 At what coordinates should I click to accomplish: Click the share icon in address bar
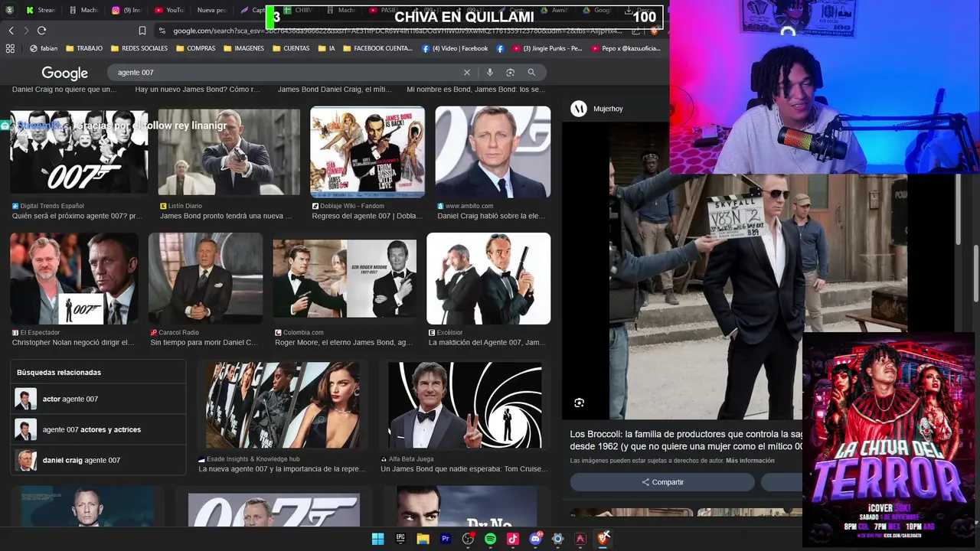(x=636, y=31)
